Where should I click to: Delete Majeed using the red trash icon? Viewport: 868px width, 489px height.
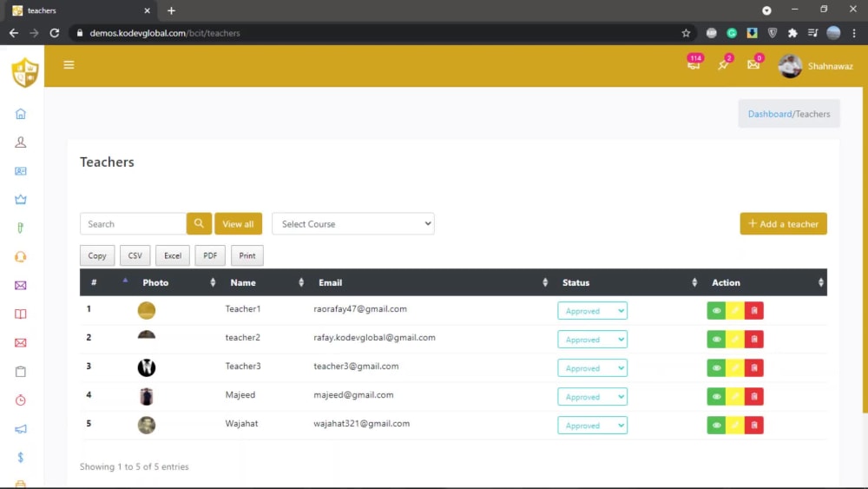754,397
